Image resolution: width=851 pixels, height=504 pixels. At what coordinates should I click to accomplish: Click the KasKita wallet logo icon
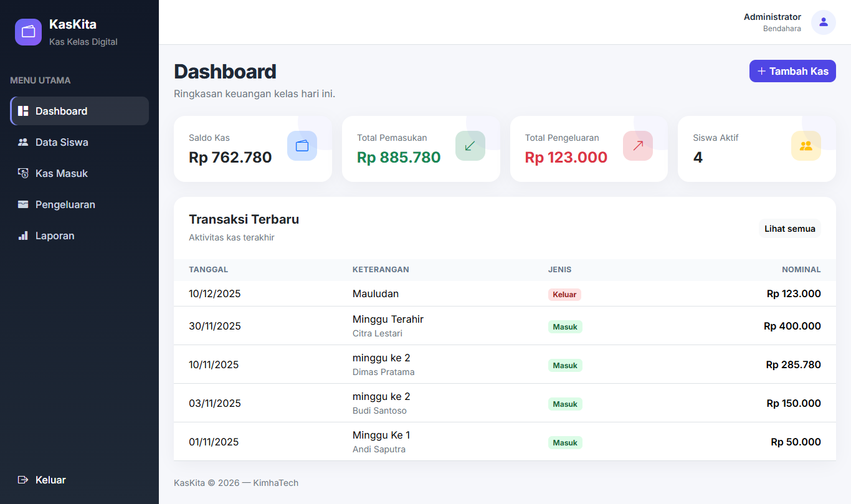point(28,32)
